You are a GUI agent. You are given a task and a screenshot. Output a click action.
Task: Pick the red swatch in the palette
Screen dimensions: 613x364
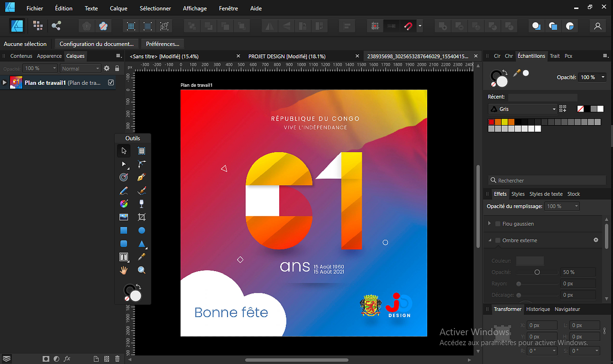point(491,122)
